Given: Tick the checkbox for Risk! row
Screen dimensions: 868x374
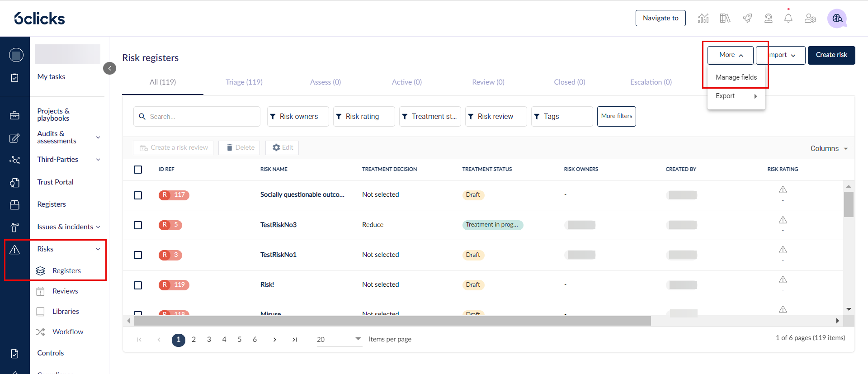Looking at the screenshot, I should click(138, 285).
